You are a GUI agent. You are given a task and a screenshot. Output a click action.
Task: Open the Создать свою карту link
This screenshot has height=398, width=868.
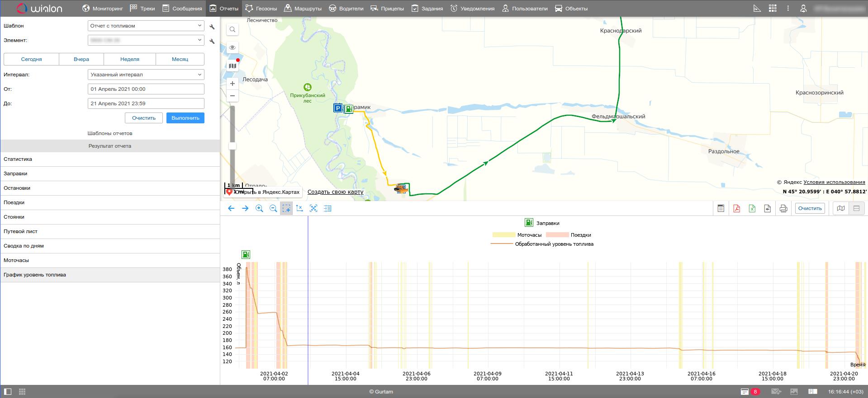click(335, 192)
